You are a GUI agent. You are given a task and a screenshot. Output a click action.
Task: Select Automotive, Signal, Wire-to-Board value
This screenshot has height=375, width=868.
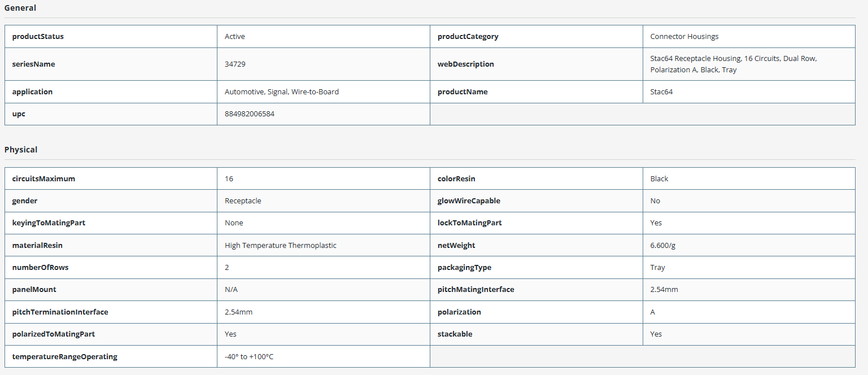pyautogui.click(x=282, y=91)
